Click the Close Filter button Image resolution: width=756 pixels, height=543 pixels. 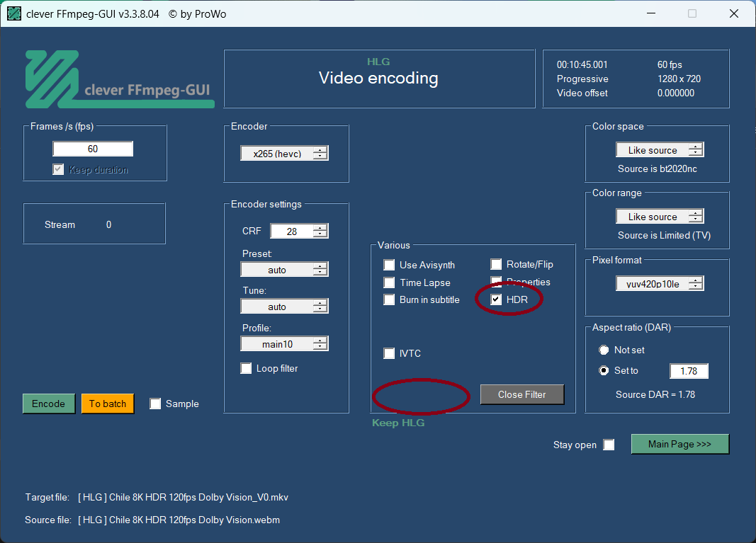click(x=522, y=394)
